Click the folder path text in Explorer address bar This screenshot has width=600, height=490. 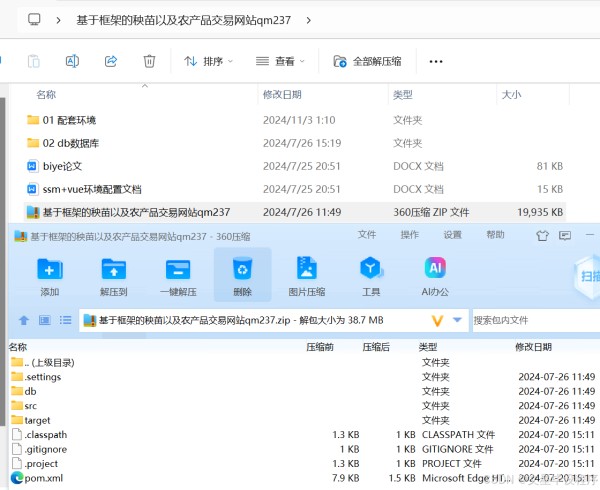pos(184,20)
